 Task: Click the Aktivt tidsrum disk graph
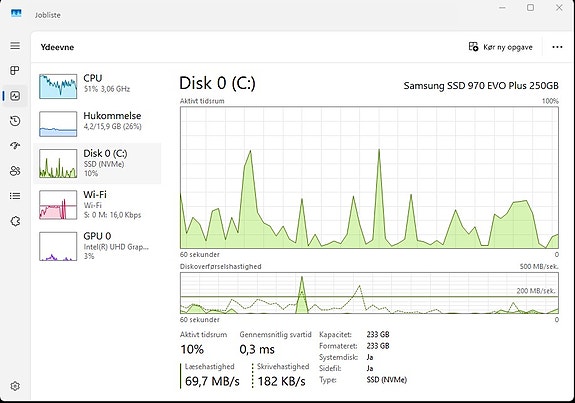369,177
